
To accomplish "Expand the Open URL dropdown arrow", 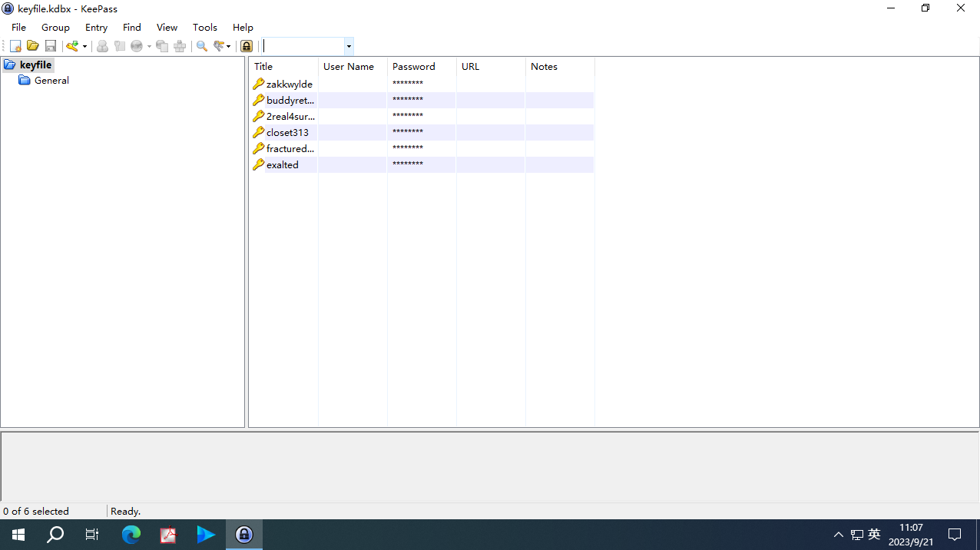I will coord(149,46).
